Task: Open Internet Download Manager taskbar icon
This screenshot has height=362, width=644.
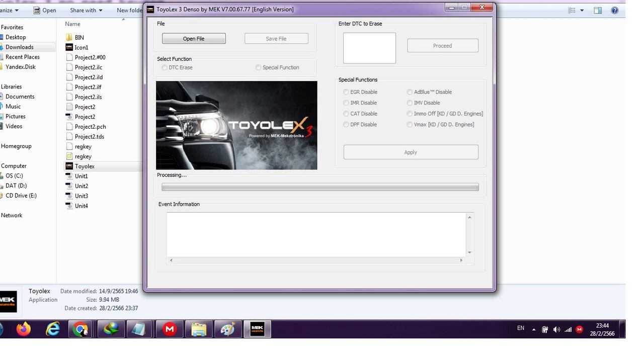Action: click(111, 329)
